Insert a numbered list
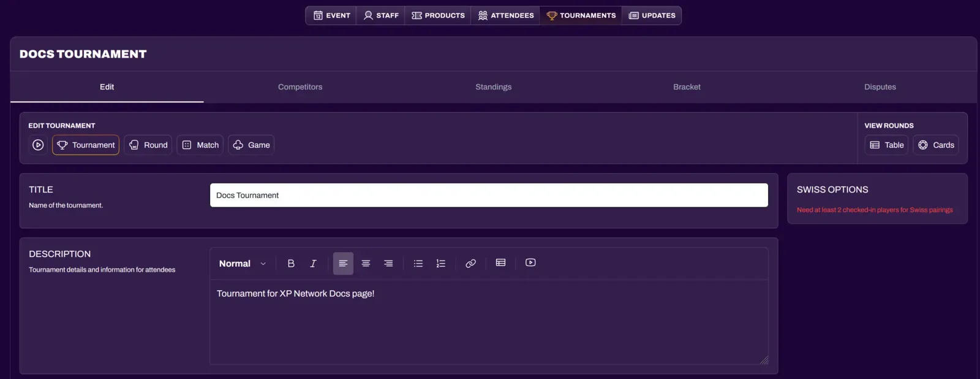The image size is (980, 379). pos(441,264)
